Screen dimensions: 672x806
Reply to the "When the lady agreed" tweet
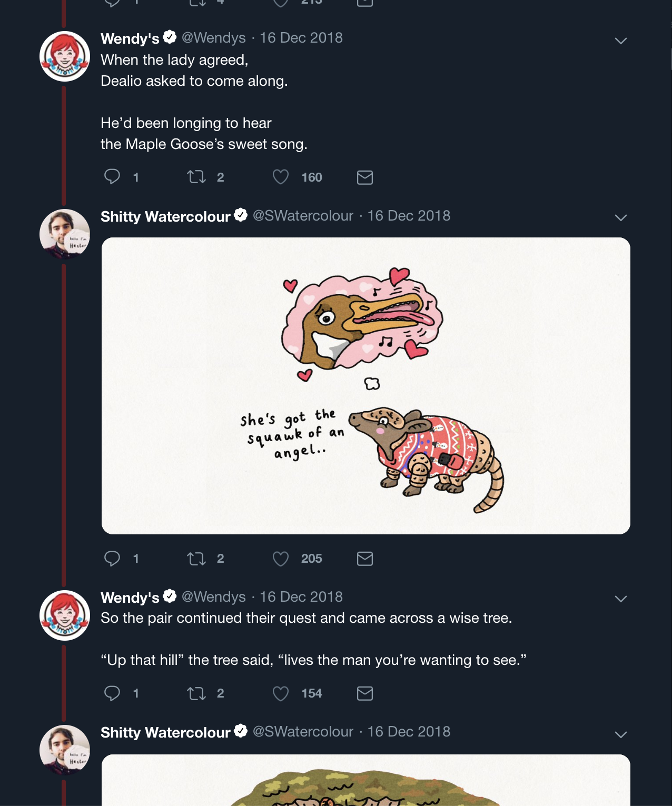(112, 177)
